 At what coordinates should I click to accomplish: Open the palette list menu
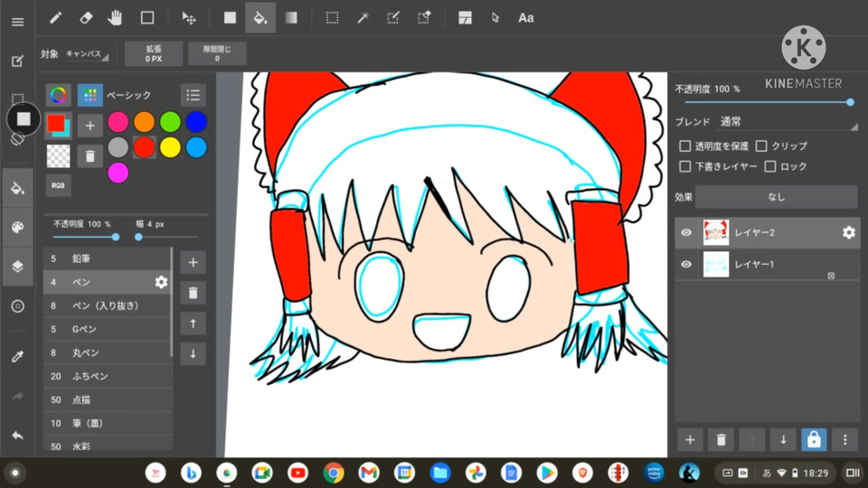tap(193, 95)
